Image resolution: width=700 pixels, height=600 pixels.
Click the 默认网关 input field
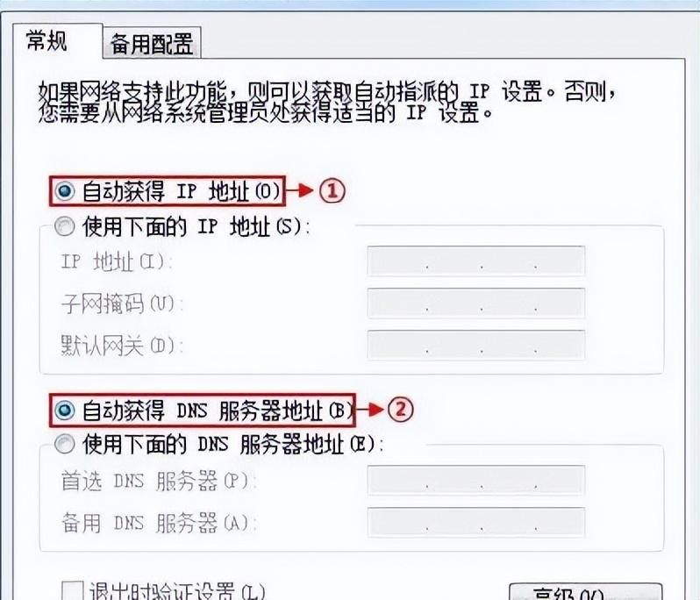click(476, 345)
